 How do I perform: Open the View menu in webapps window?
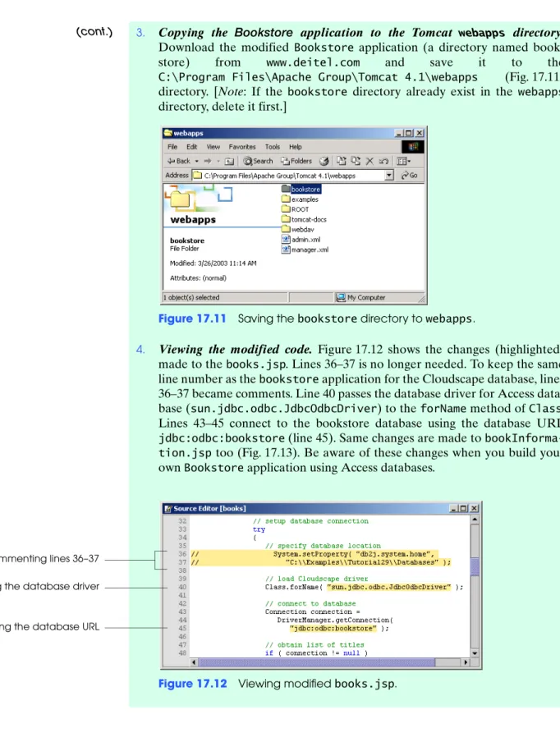(213, 147)
